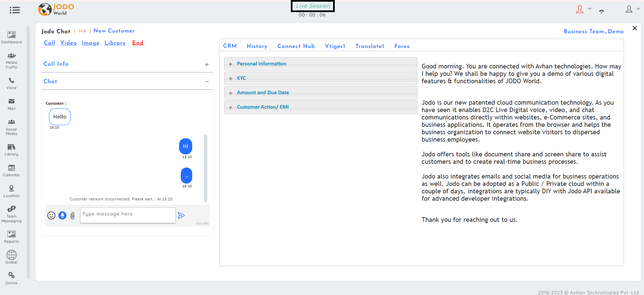Click the red user status icon

click(580, 9)
